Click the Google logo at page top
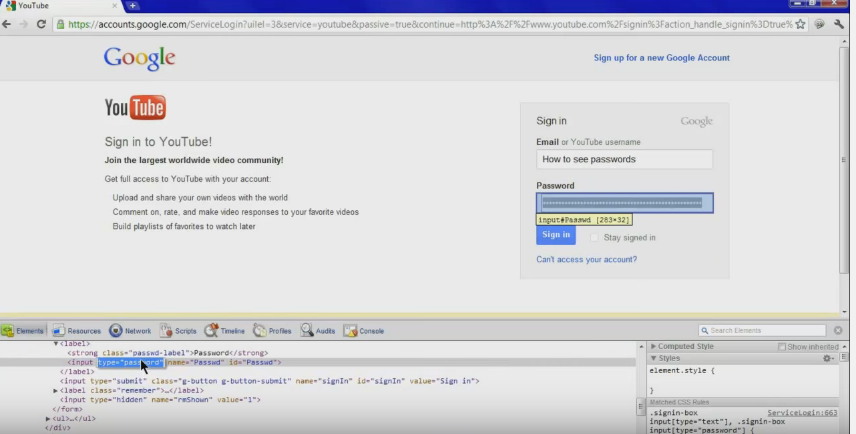This screenshot has height=434, width=856. [x=140, y=58]
